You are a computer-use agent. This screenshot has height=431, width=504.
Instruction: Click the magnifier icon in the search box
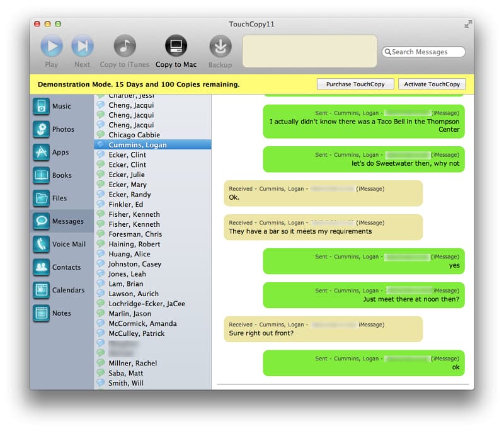[x=388, y=52]
